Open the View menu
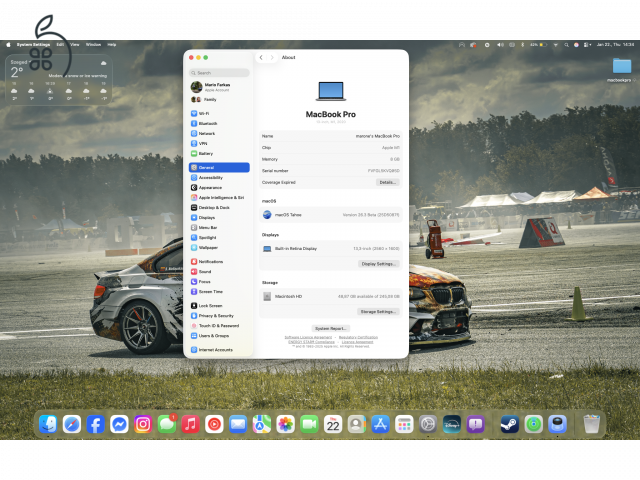This screenshot has width=640, height=480. point(75,44)
